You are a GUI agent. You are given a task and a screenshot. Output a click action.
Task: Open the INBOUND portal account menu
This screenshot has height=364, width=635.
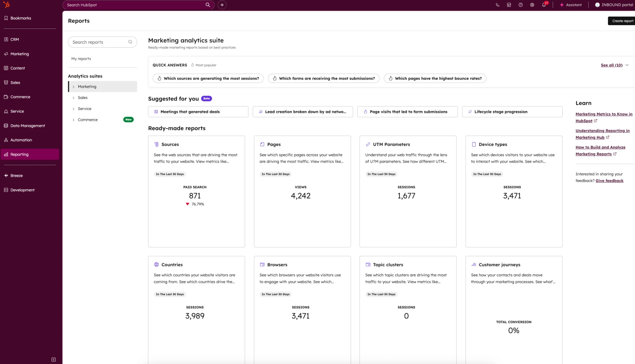[614, 5]
